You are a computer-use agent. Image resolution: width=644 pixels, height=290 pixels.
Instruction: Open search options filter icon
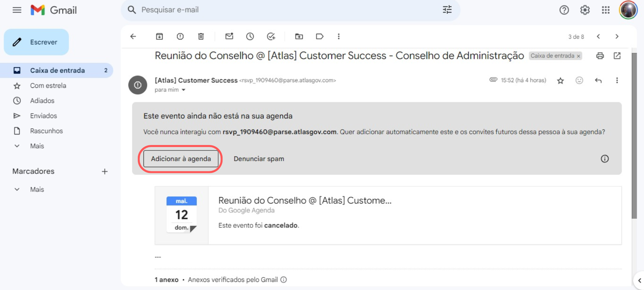coord(447,10)
